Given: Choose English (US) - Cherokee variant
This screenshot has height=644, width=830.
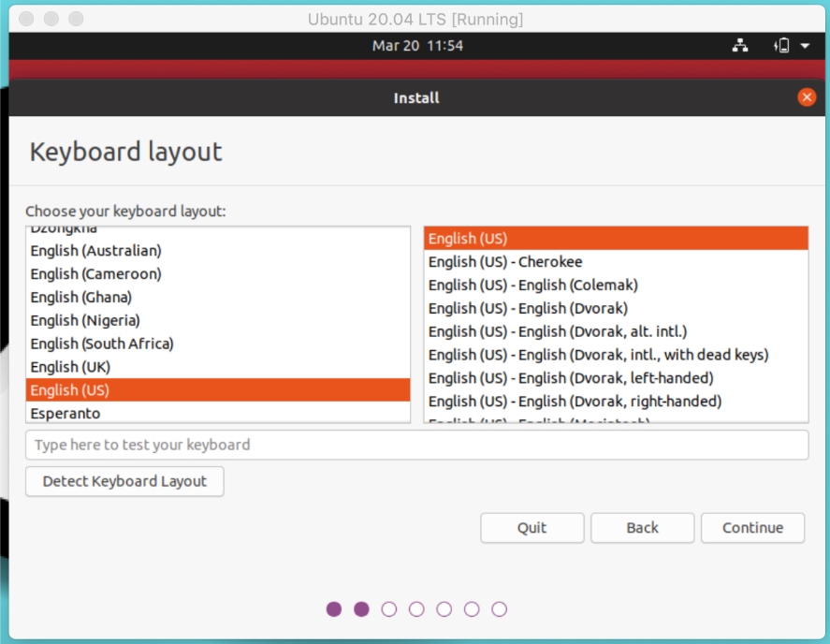Looking at the screenshot, I should pos(616,262).
